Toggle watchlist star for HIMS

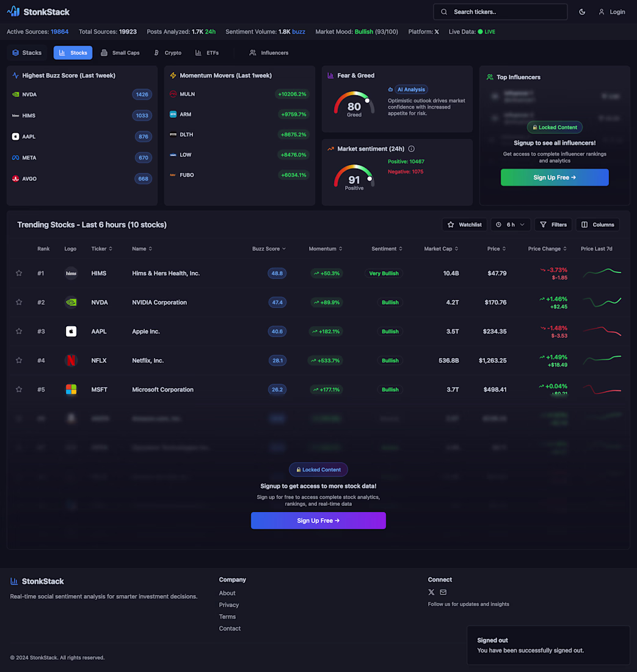(x=19, y=273)
